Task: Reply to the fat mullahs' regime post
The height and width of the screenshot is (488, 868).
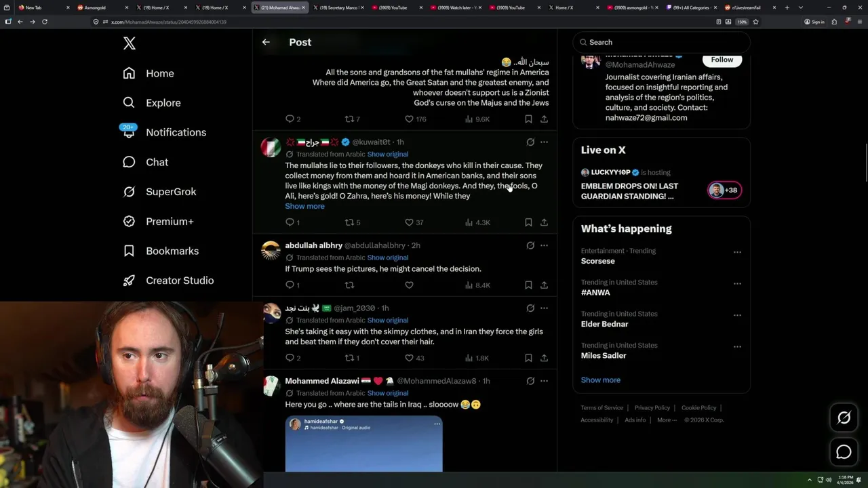Action: click(293, 119)
